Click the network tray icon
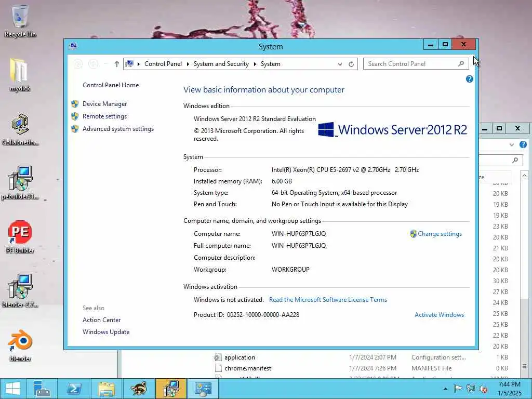 click(x=471, y=389)
